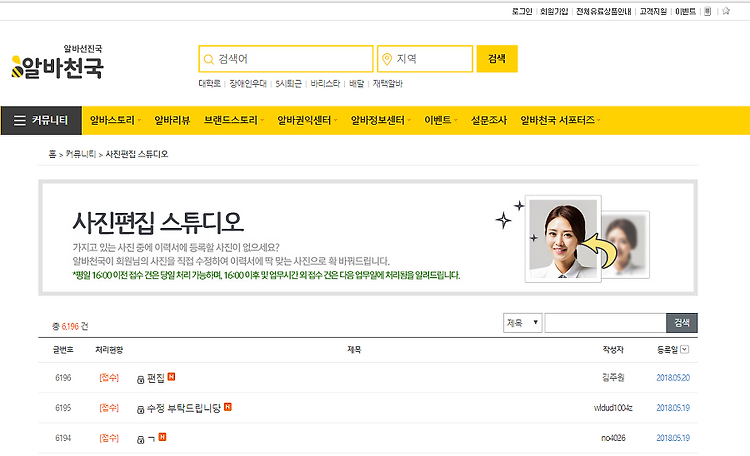Click 커뮤니티 in the breadcrumb

click(80, 154)
